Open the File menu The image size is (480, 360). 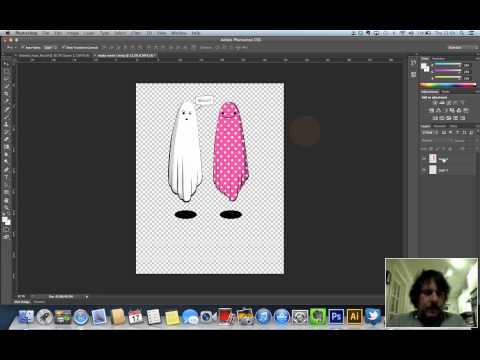click(45, 33)
